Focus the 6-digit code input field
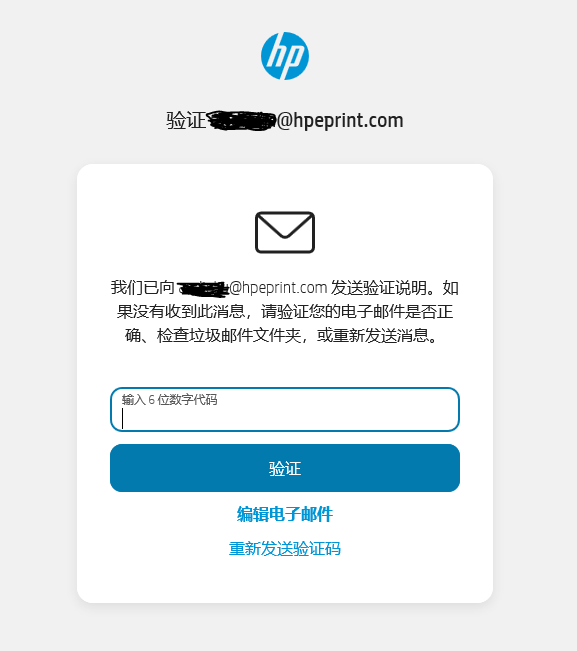This screenshot has height=651, width=577. [x=285, y=409]
